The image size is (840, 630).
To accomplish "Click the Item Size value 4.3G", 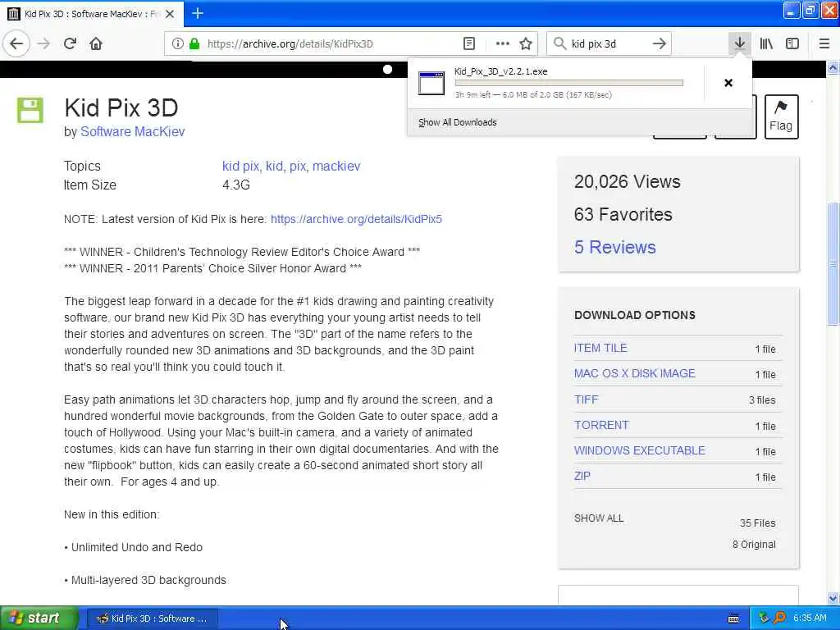I will (x=236, y=185).
